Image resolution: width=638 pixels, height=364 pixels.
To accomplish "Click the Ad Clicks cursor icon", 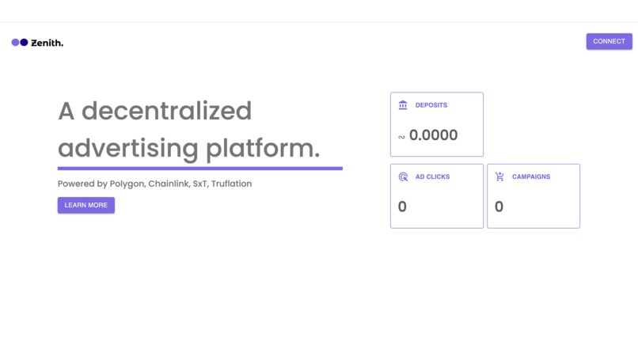I will coord(403,176).
